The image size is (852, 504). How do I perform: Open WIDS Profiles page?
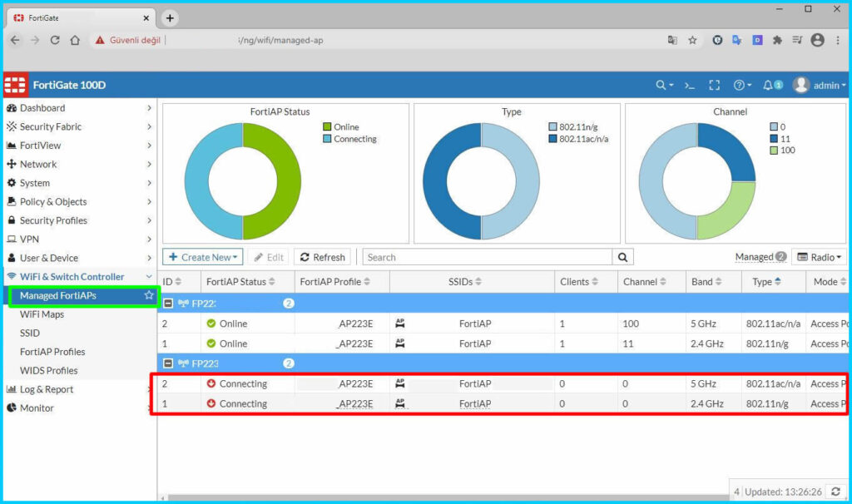coord(49,370)
